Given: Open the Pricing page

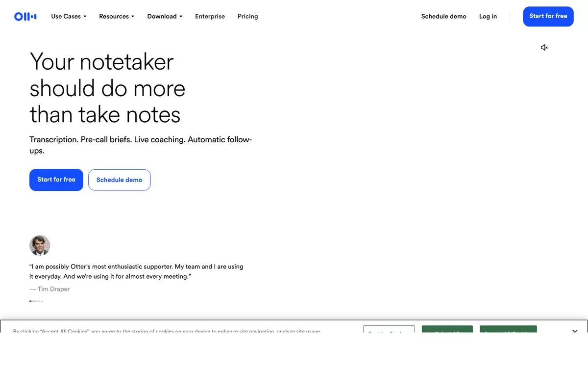Looking at the screenshot, I should tap(247, 16).
